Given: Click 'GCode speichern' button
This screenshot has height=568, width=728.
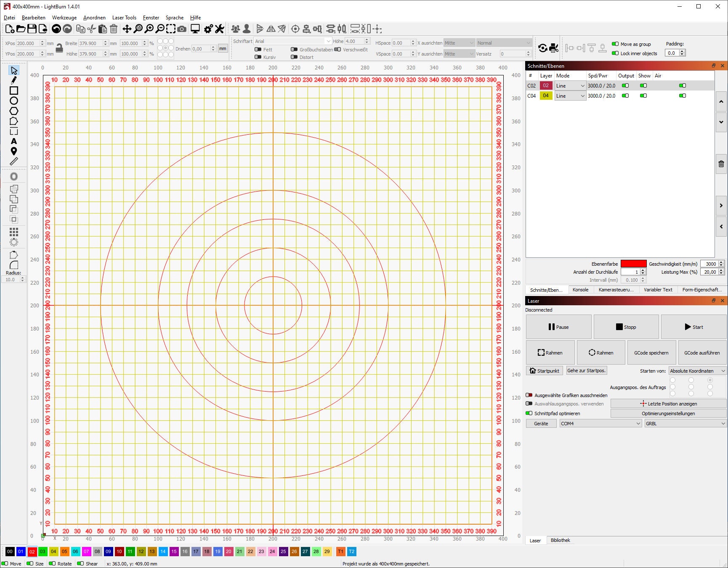Looking at the screenshot, I should coord(651,352).
